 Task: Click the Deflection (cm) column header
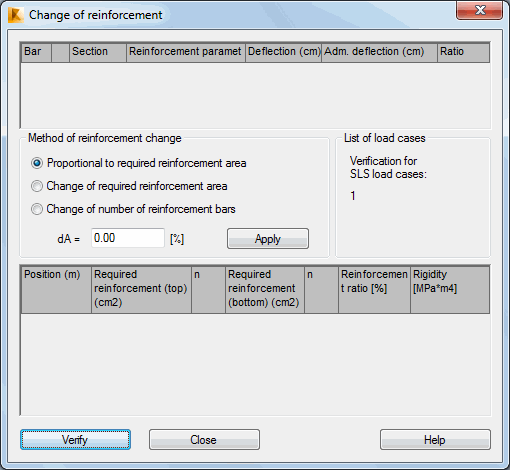284,52
